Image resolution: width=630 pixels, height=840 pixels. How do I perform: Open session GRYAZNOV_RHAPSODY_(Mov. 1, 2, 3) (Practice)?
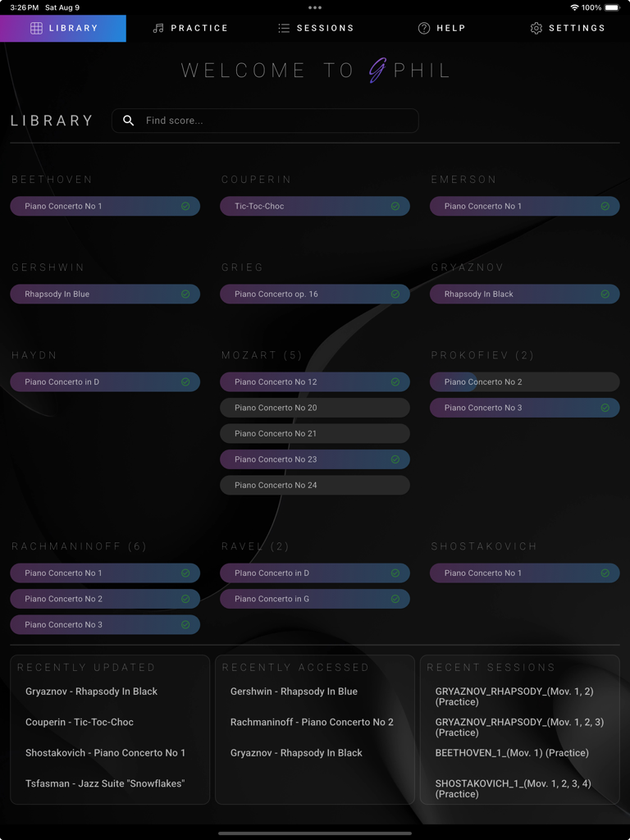(x=519, y=728)
